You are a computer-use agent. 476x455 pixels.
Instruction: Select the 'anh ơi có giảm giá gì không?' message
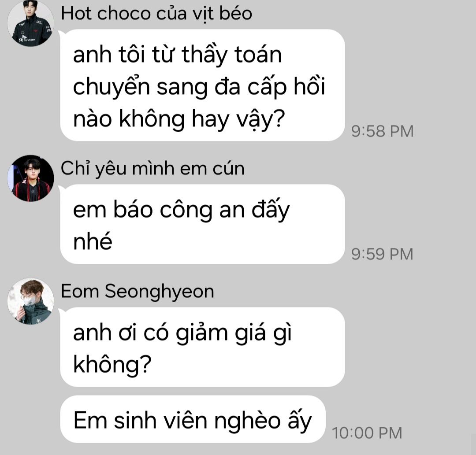(x=202, y=347)
